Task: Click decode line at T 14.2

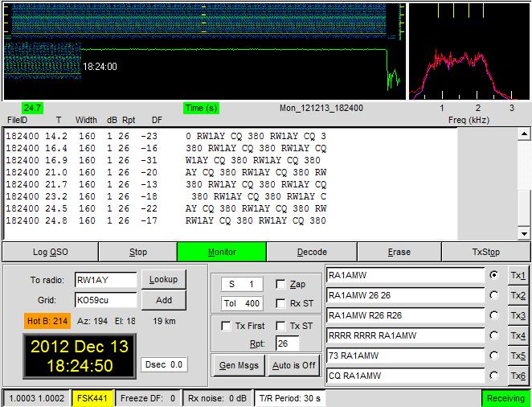Action: (x=166, y=136)
